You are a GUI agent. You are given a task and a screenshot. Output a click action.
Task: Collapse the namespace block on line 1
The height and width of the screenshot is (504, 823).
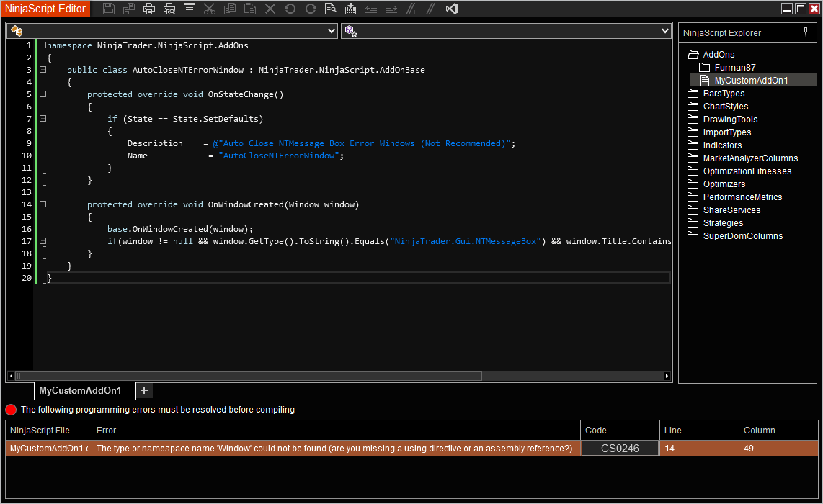[43, 45]
